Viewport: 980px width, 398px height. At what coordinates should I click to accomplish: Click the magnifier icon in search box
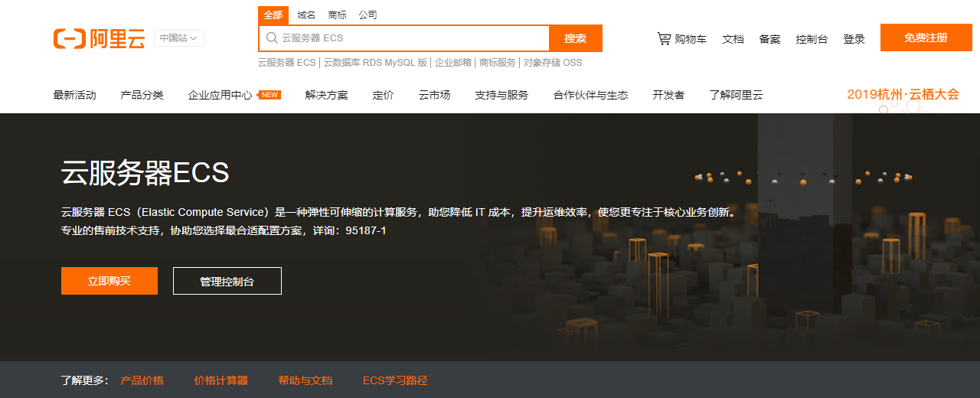point(272,38)
